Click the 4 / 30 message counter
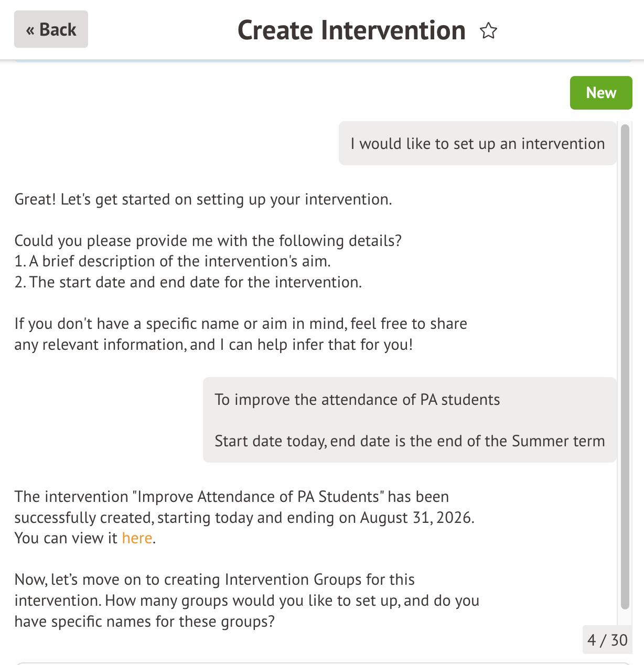 (607, 640)
